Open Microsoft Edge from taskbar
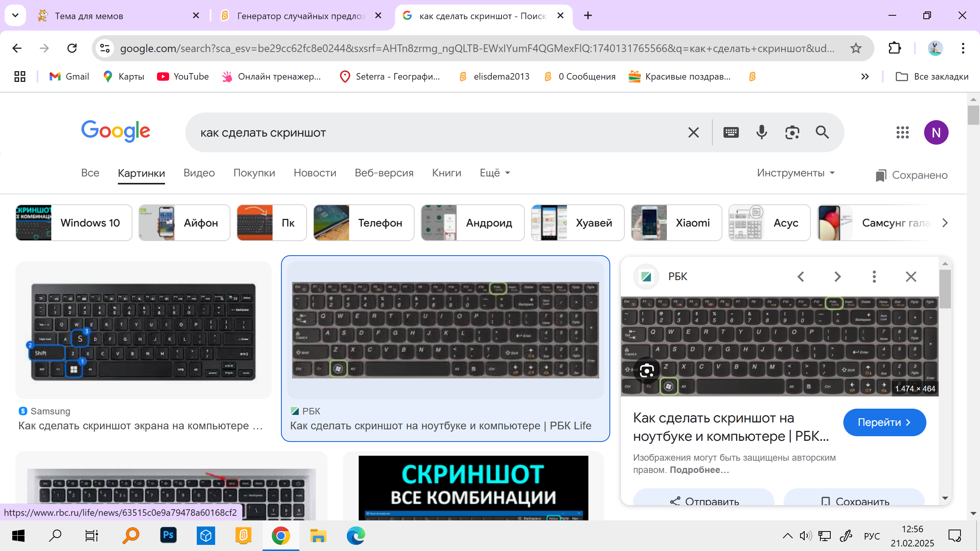The width and height of the screenshot is (980, 551). pos(356,536)
